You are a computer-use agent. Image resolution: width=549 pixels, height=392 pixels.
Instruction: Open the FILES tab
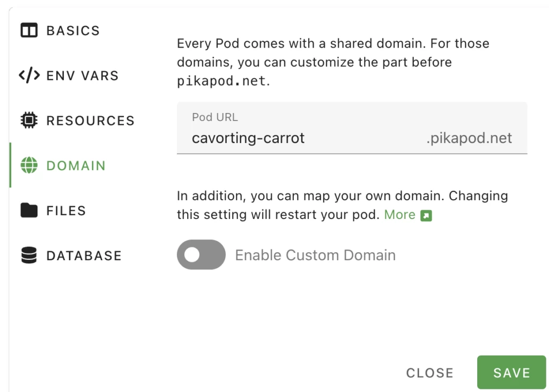tap(66, 210)
